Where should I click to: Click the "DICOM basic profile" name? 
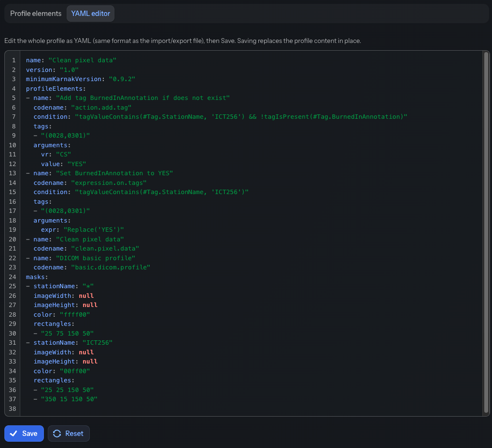96,258
